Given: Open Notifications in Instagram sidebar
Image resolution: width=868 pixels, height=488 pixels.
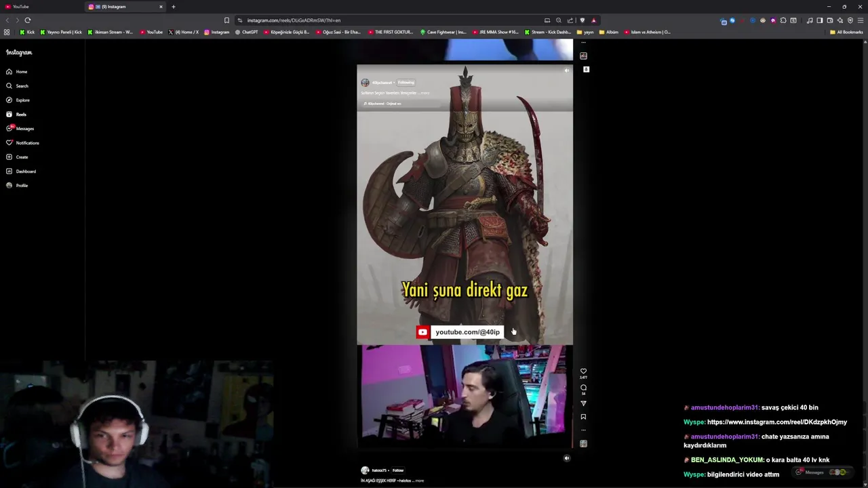Looking at the screenshot, I should click(23, 143).
